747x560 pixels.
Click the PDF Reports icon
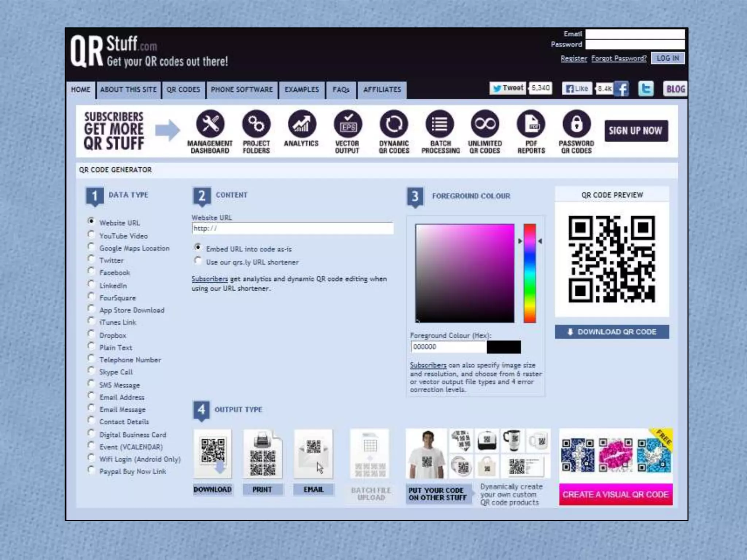[531, 124]
